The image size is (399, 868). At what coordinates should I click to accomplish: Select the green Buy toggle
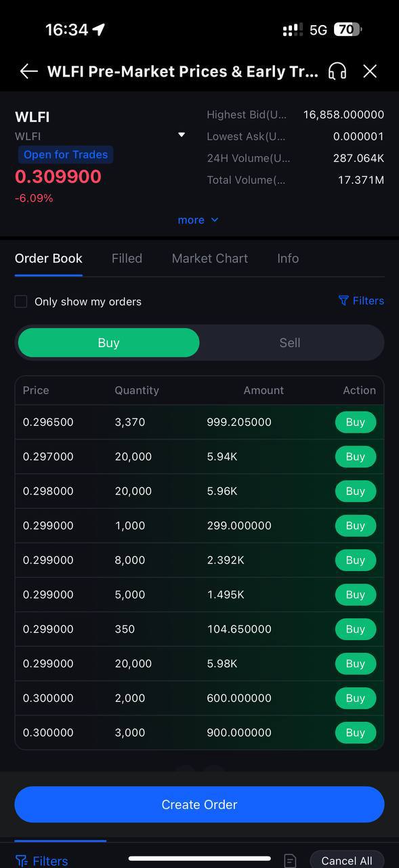(x=108, y=342)
